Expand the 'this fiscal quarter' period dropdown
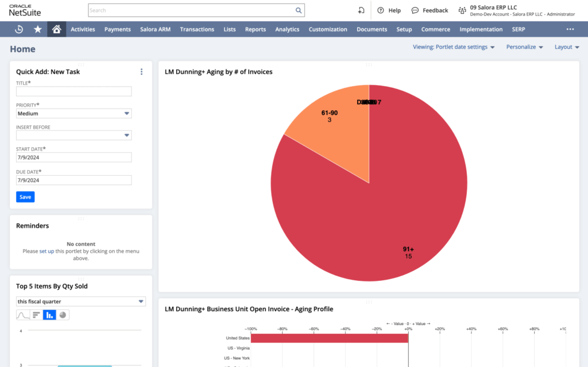 pyautogui.click(x=80, y=302)
